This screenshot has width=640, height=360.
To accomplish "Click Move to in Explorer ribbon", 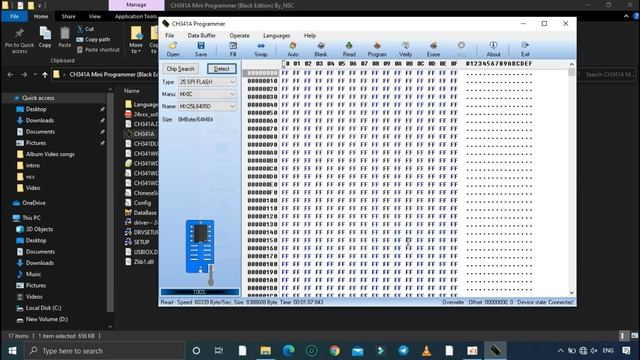I will coord(136,40).
